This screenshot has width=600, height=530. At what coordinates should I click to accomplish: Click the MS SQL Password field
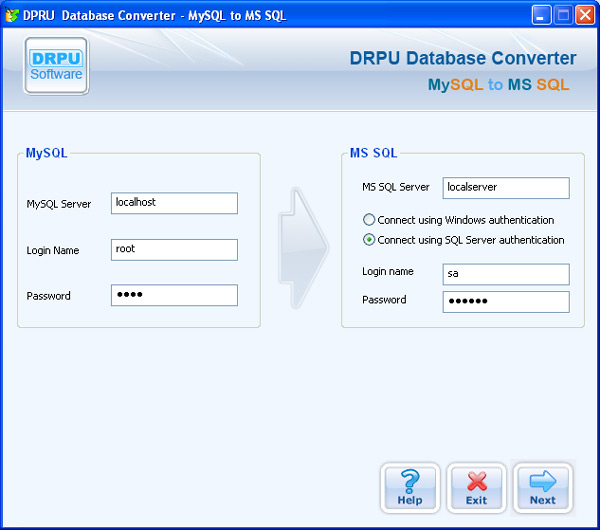pyautogui.click(x=506, y=302)
